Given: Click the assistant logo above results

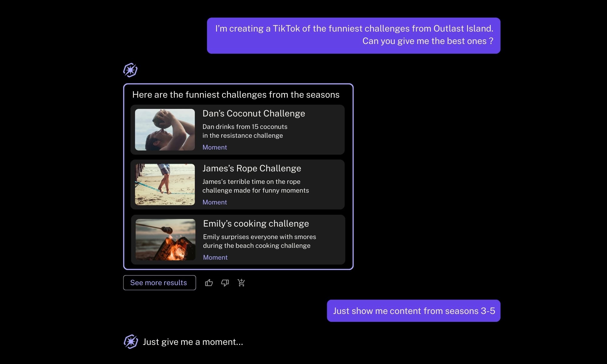Looking at the screenshot, I should 131,70.
